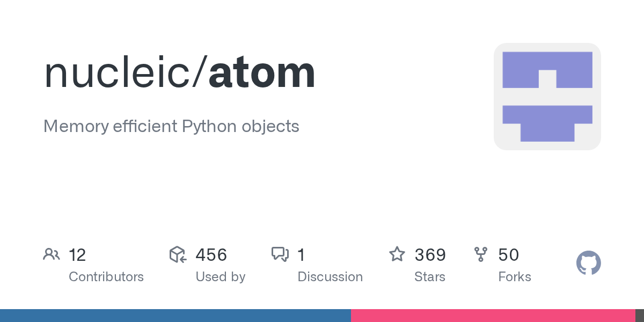Viewport: 644px width, 322px height.
Task: Click the pink segment of the language bar
Action: point(493,316)
